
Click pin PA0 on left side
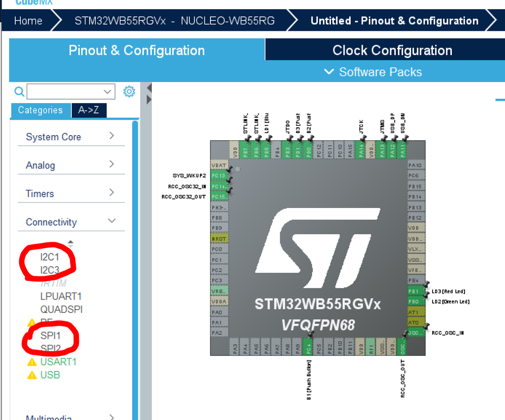coord(219,312)
